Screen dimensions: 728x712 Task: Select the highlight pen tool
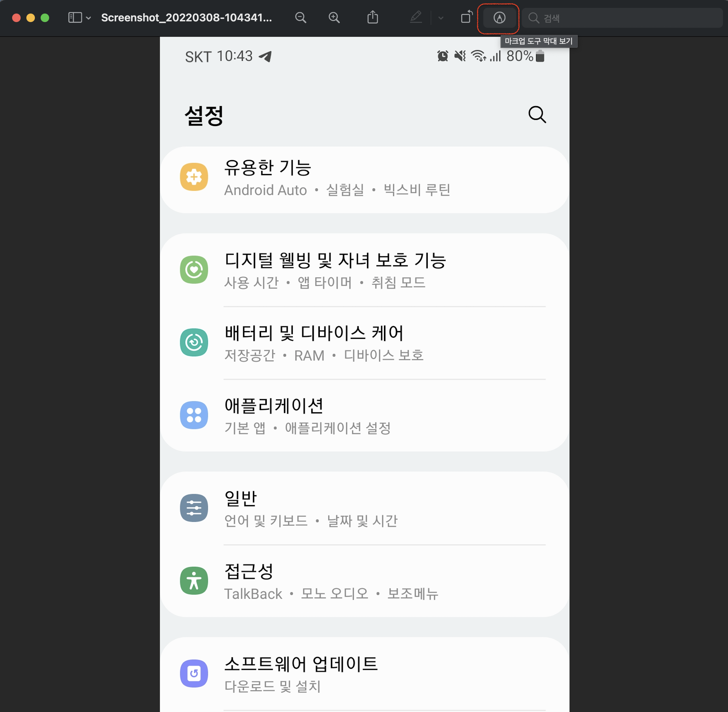click(416, 17)
